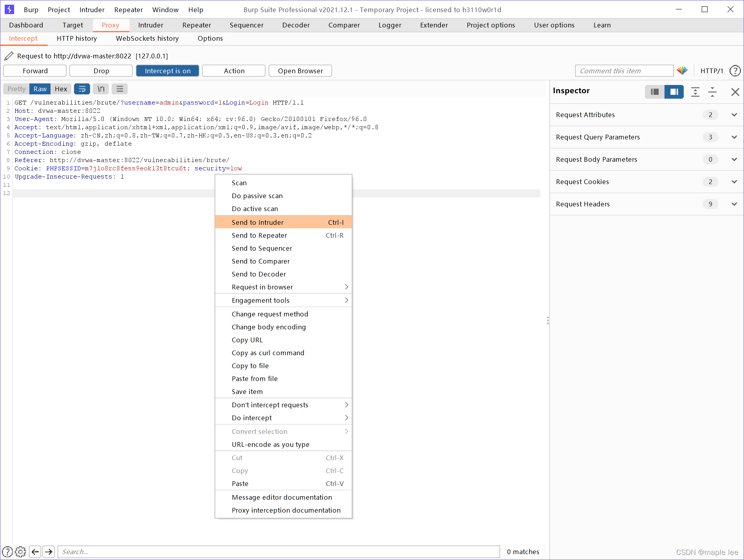Select Send to Intruder in context menu
This screenshot has width=744, height=560.
click(x=284, y=222)
